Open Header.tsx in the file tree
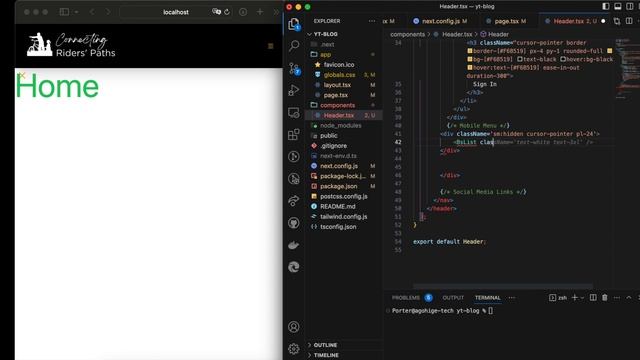Image resolution: width=640 pixels, height=360 pixels. pyautogui.click(x=344, y=116)
